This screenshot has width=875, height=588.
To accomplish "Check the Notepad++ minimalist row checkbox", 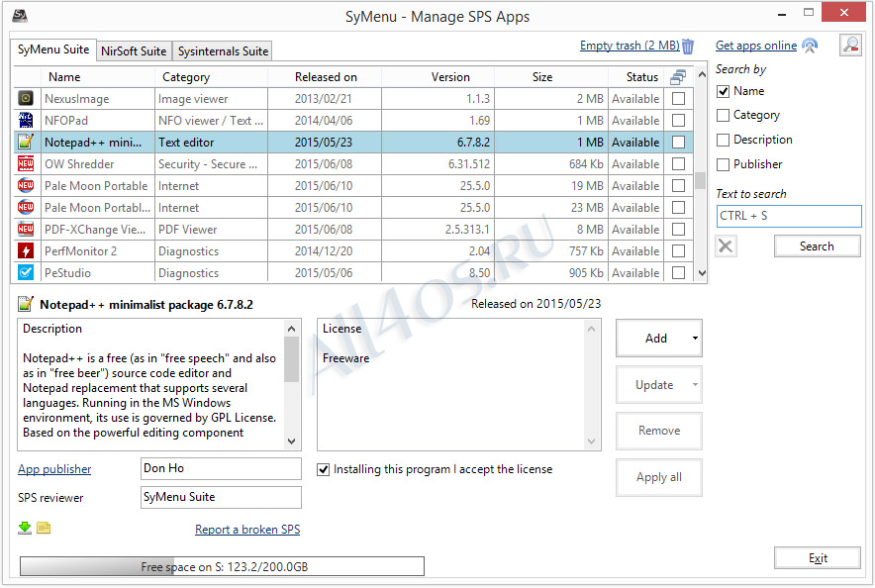I will point(679,143).
